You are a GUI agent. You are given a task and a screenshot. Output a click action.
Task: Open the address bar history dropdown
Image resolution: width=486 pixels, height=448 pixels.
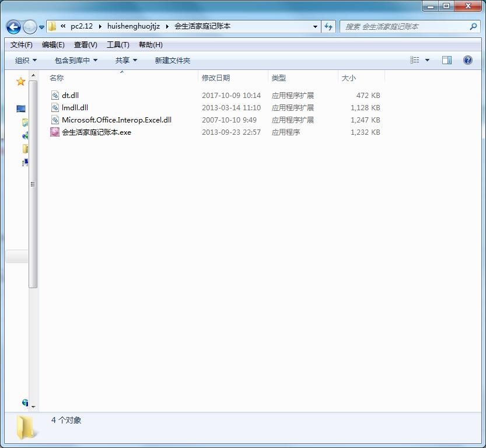tap(315, 27)
